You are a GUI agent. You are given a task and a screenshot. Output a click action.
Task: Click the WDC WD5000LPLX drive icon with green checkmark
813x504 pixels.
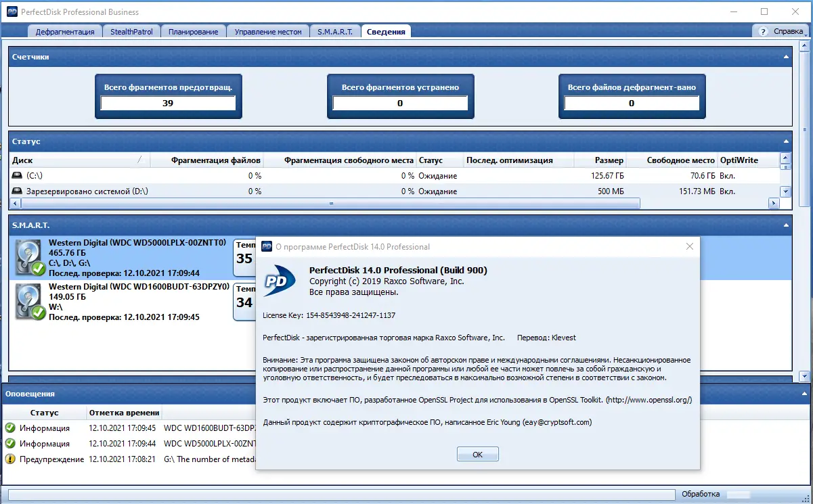(x=28, y=257)
